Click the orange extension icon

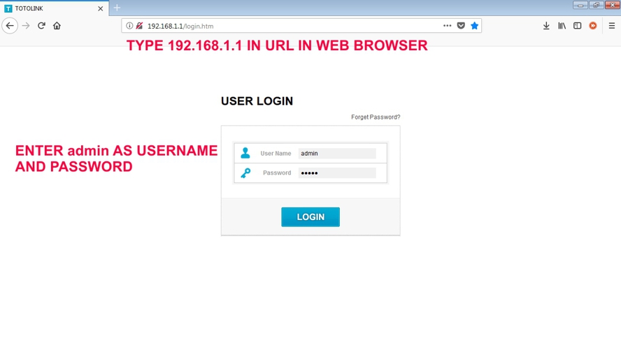[x=593, y=26]
